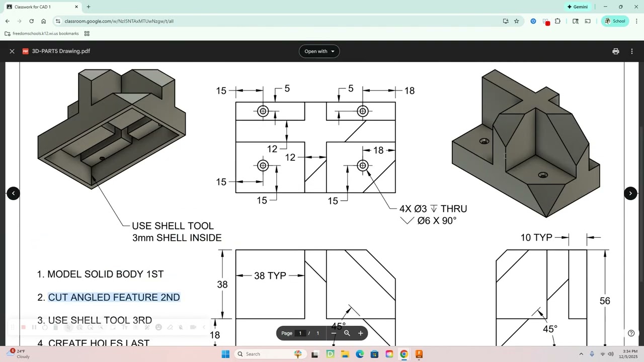Image resolution: width=644 pixels, height=362 pixels.
Task: Open the green D app on the taskbar
Action: tap(330, 354)
